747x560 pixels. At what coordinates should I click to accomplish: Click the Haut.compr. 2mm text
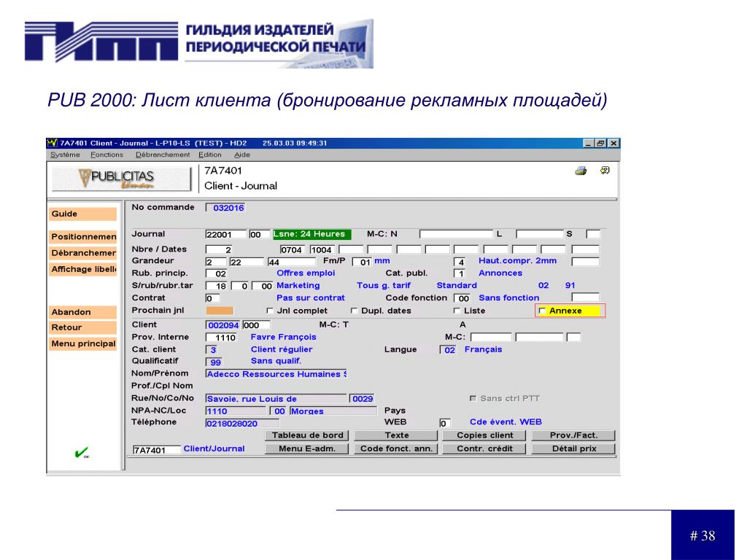tap(517, 260)
